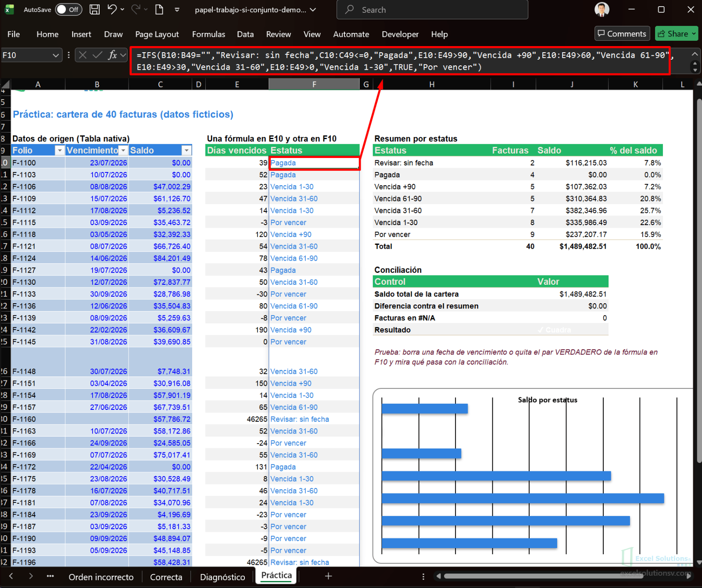Open the Folio column filter dropdown

[60, 151]
